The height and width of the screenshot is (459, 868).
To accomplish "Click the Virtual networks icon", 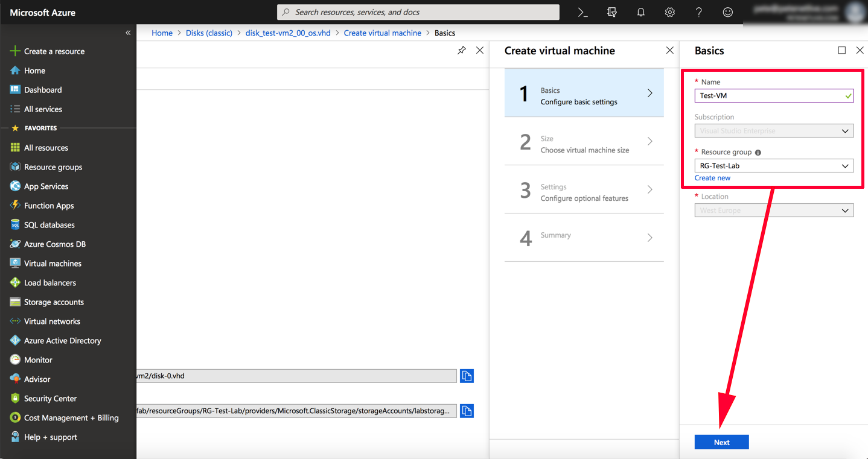I will point(15,321).
